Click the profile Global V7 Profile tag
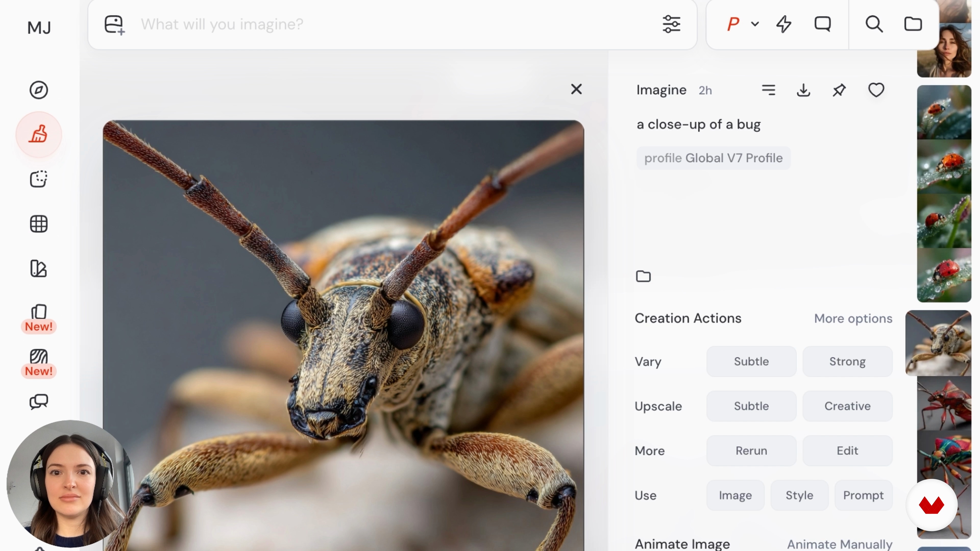The height and width of the screenshot is (551, 980). pyautogui.click(x=713, y=158)
